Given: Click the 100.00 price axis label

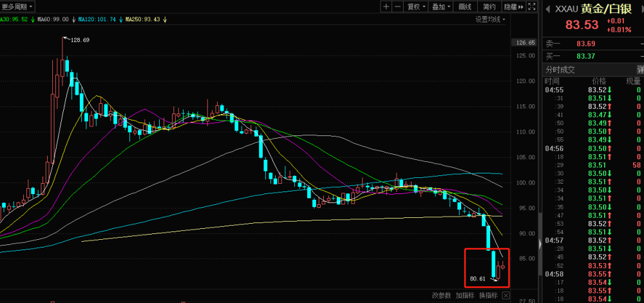Looking at the screenshot, I should 526,182.
